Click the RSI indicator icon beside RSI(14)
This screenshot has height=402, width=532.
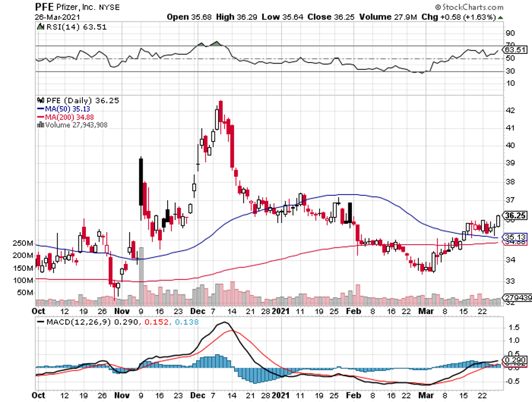40,27
